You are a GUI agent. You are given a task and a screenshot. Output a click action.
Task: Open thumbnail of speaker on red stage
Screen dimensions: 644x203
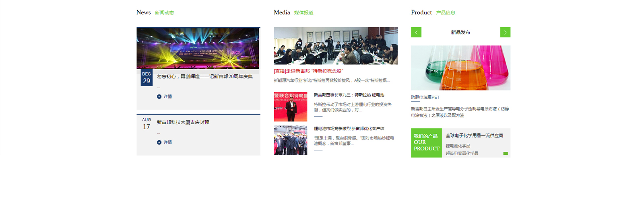pyautogui.click(x=290, y=107)
